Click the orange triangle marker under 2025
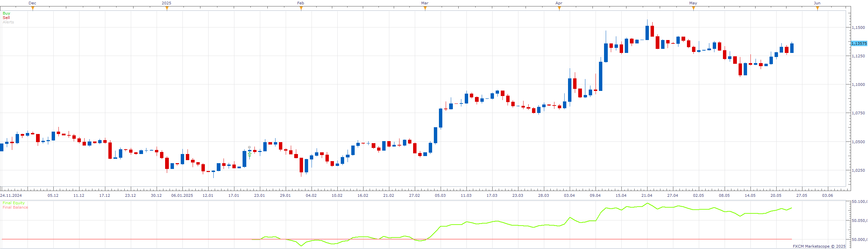 click(x=167, y=8)
